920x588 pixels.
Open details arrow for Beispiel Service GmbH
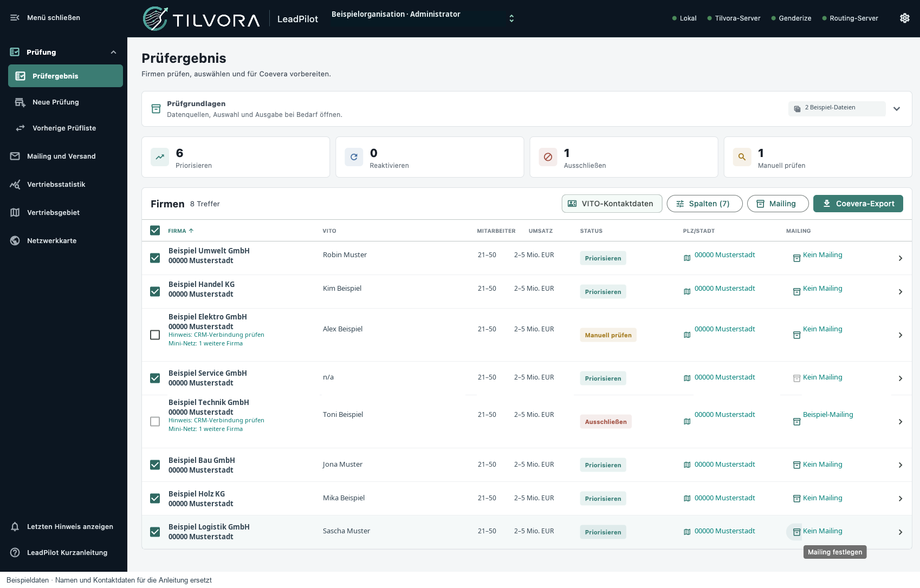tap(900, 378)
